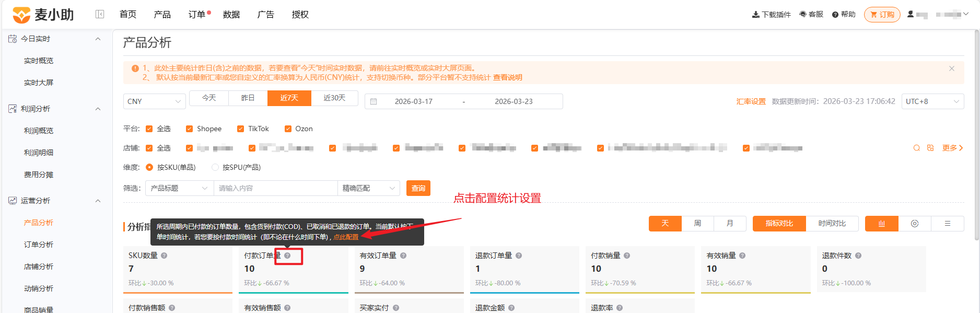This screenshot has height=313, width=980.
Task: Select 按SKU(单品) dimension radio
Action: (x=149, y=167)
